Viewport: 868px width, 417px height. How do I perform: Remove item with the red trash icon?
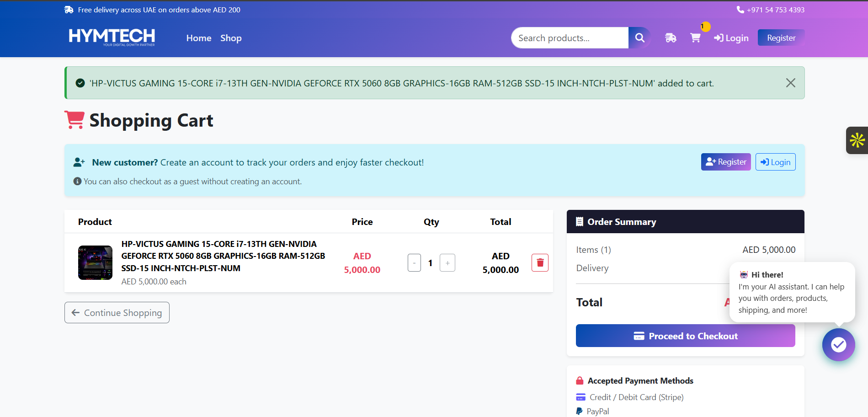point(540,263)
